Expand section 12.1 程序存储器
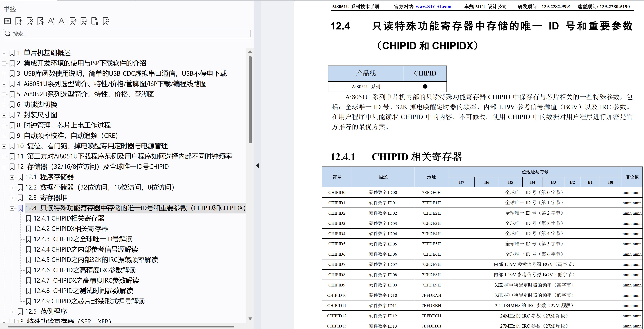Screen dimensions: 644x329 12,177
